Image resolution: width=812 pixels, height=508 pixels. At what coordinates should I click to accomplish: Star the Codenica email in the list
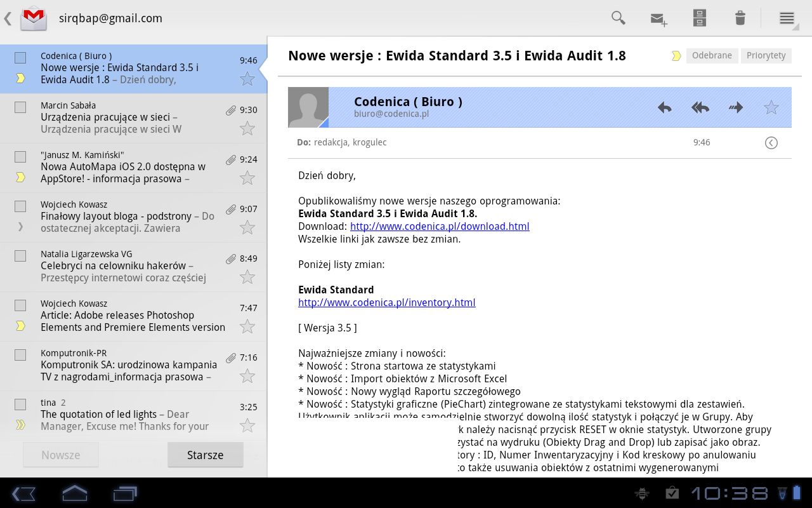pyautogui.click(x=247, y=79)
